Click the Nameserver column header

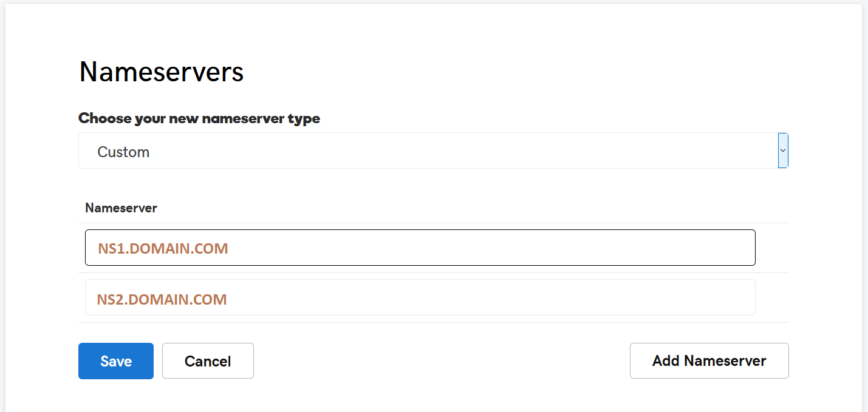pos(121,208)
